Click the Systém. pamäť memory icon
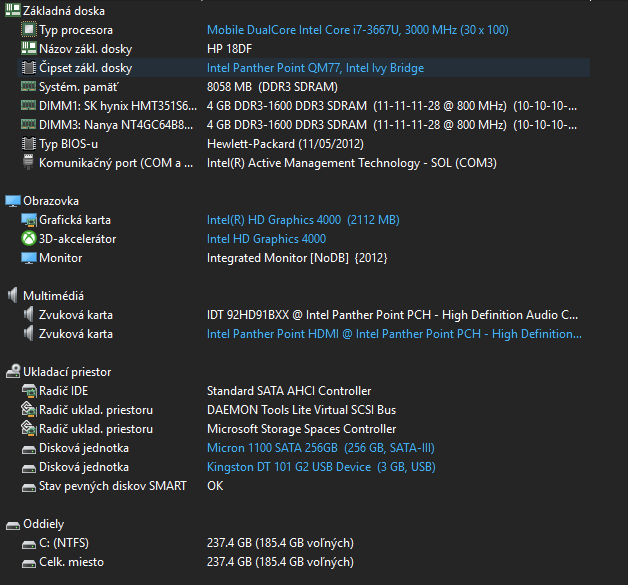This screenshot has width=628, height=585. click(x=28, y=86)
